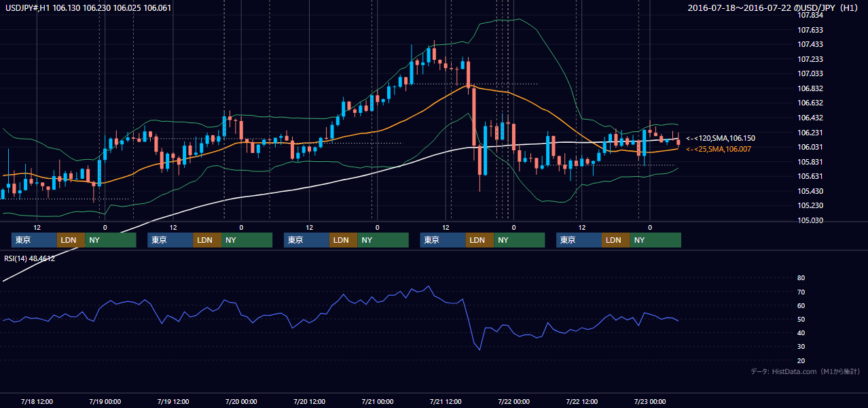The width and height of the screenshot is (868, 408).
Task: Click the 107.633 price axis label
Action: coord(812,30)
